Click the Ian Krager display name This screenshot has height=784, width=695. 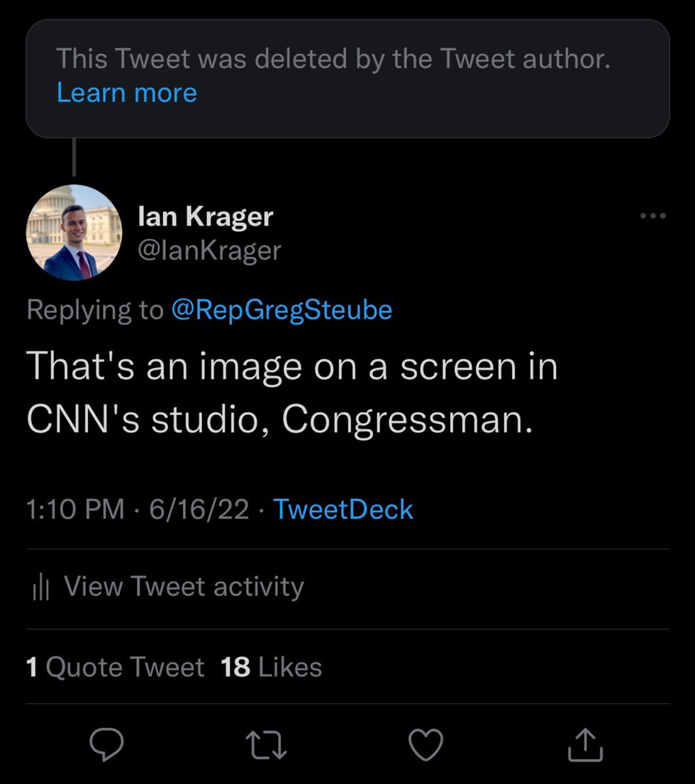pyautogui.click(x=205, y=216)
